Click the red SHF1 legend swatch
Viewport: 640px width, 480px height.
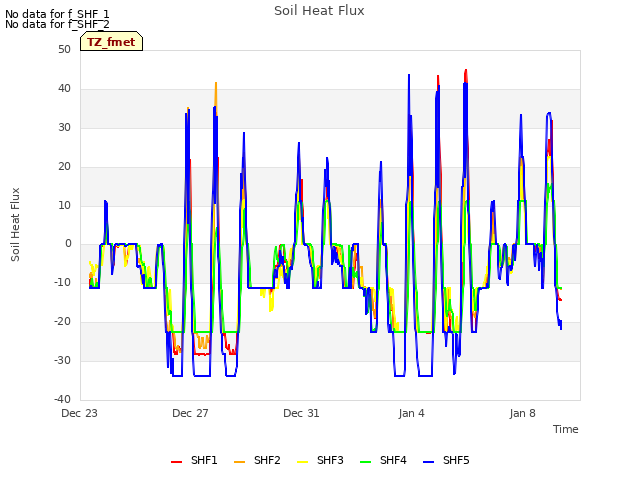coord(176,462)
